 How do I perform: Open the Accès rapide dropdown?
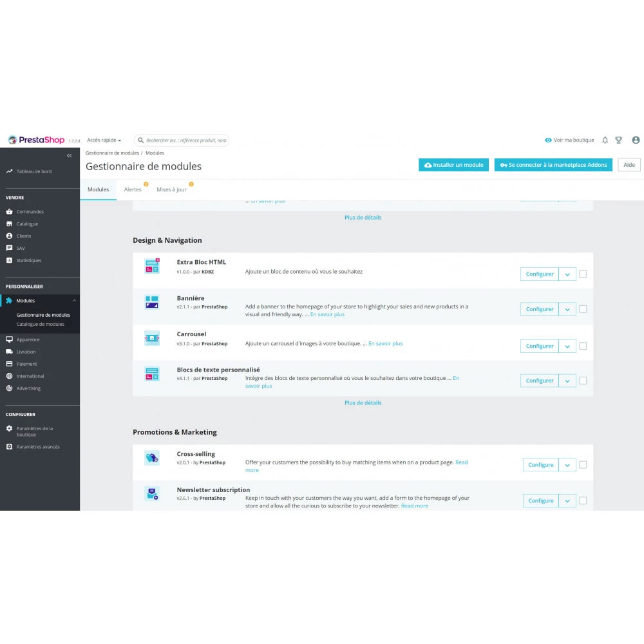click(104, 140)
